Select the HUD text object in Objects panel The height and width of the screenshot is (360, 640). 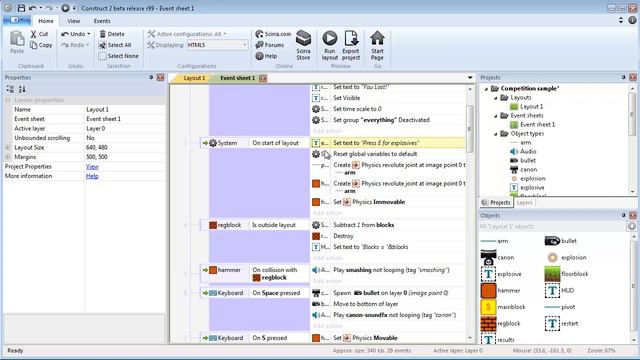coord(560,291)
